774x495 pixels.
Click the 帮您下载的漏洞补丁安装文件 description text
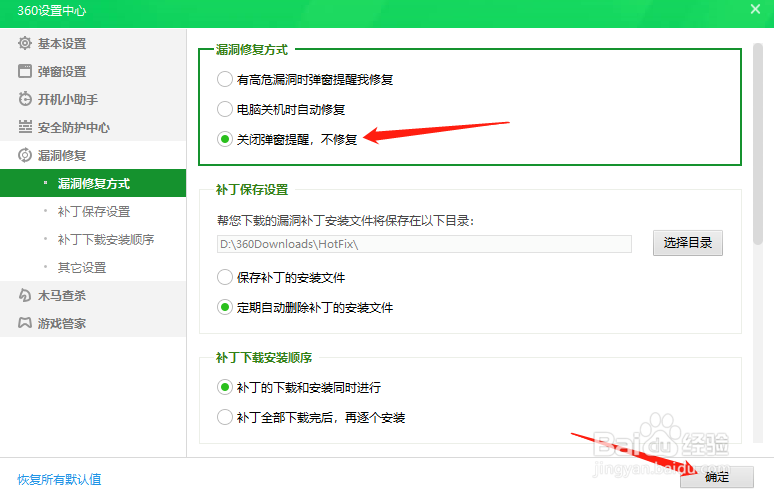346,221
